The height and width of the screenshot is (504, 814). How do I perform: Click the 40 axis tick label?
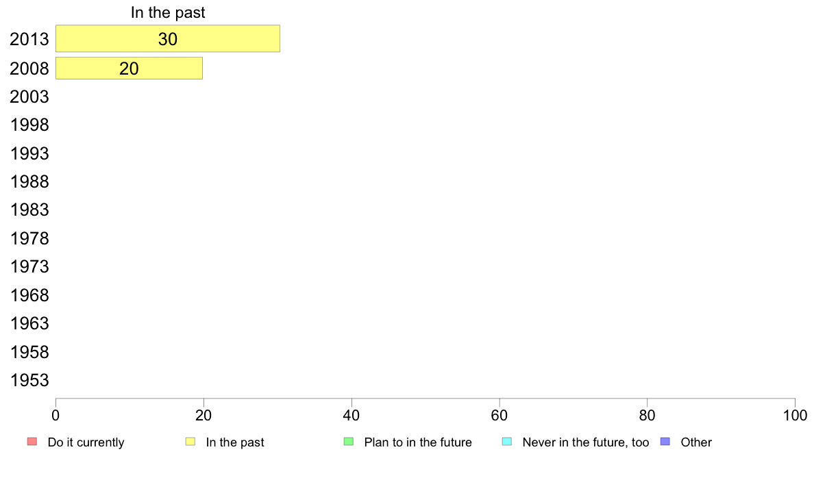coord(351,415)
